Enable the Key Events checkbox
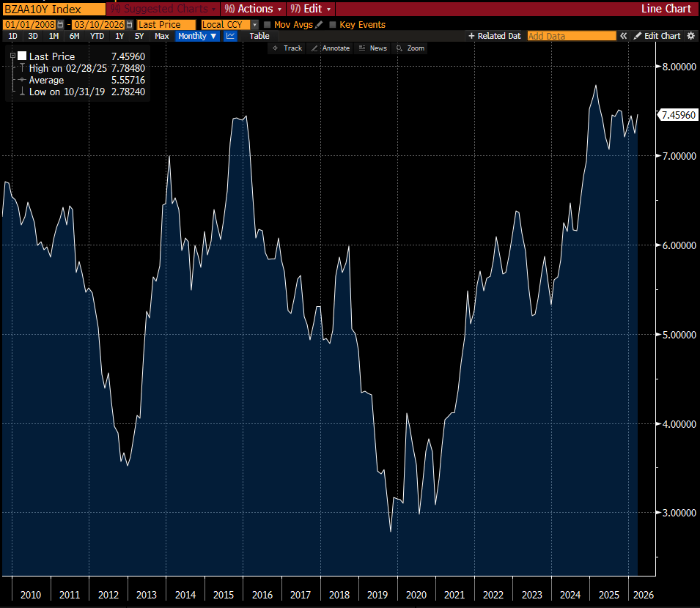 click(332, 24)
